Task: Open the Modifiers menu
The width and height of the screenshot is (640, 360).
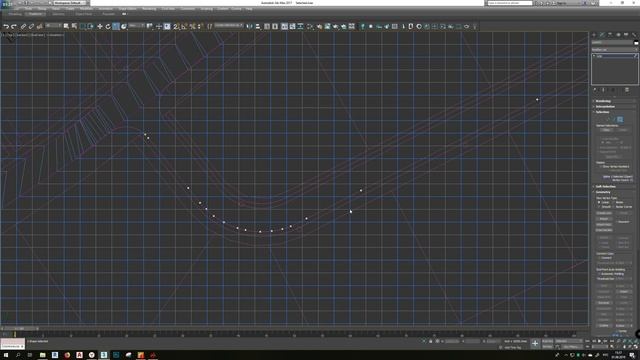Action: coord(86,9)
